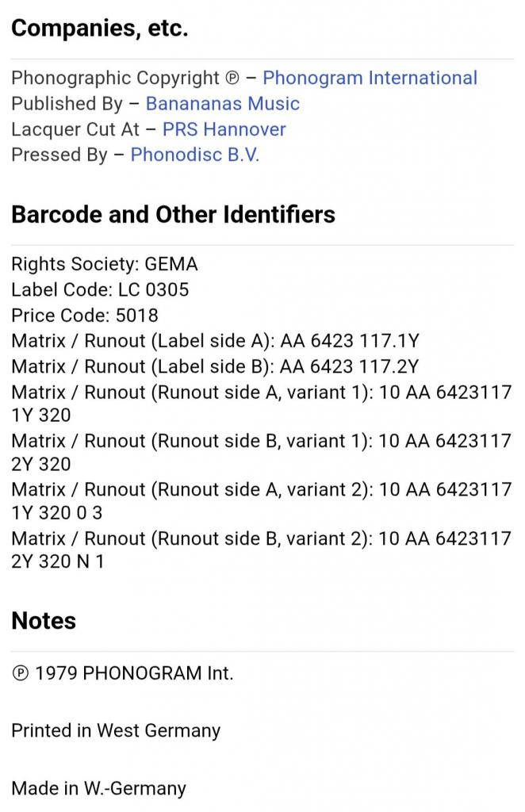Click Runout side A, variant 2 entry
Screen dimensions: 525x812
(262, 501)
